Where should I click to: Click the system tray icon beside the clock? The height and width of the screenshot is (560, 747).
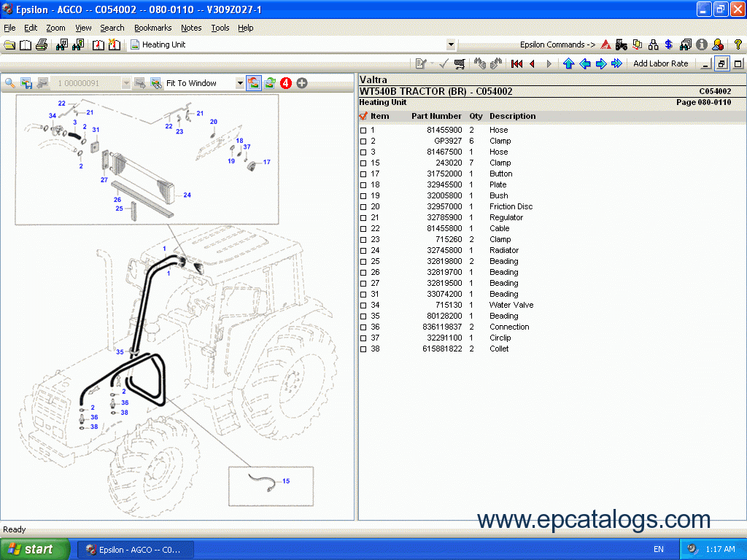click(x=692, y=549)
